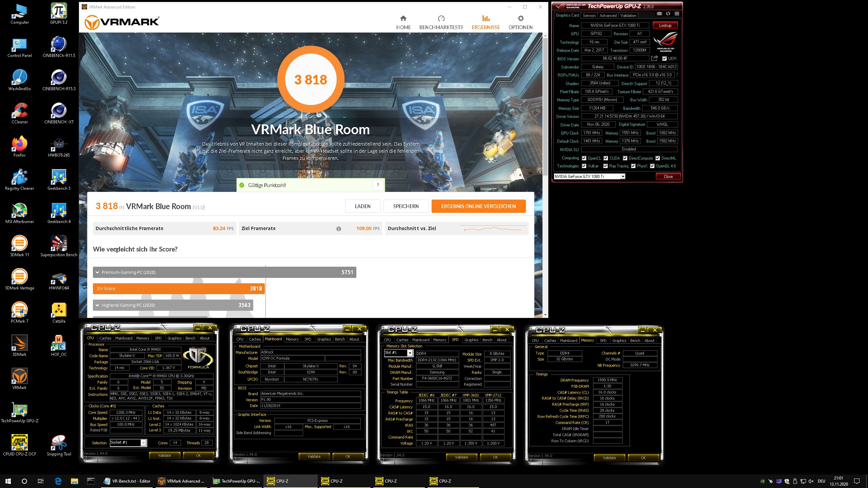Expand the Premium-Gaming-PC (2020) comparison row

click(224, 272)
